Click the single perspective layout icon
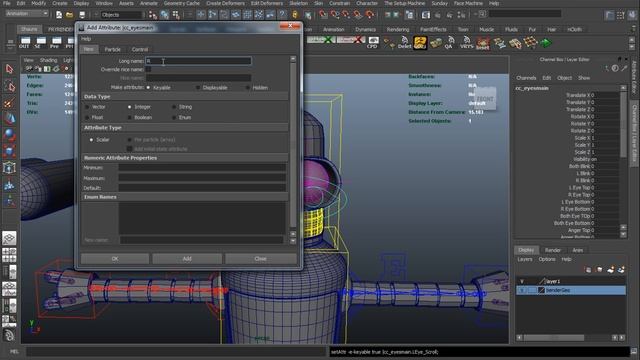This screenshot has width=640, height=360. pos(9,238)
